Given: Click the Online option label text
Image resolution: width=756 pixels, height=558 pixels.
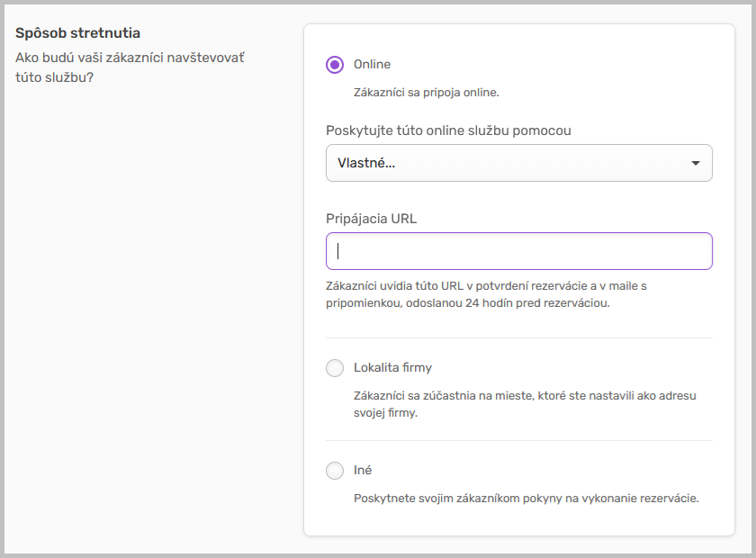Looking at the screenshot, I should tap(373, 65).
